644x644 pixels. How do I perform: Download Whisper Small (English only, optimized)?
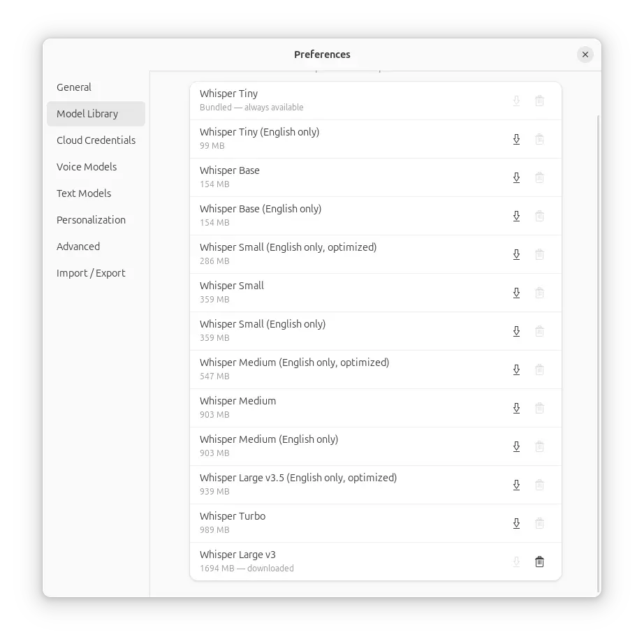[516, 254]
